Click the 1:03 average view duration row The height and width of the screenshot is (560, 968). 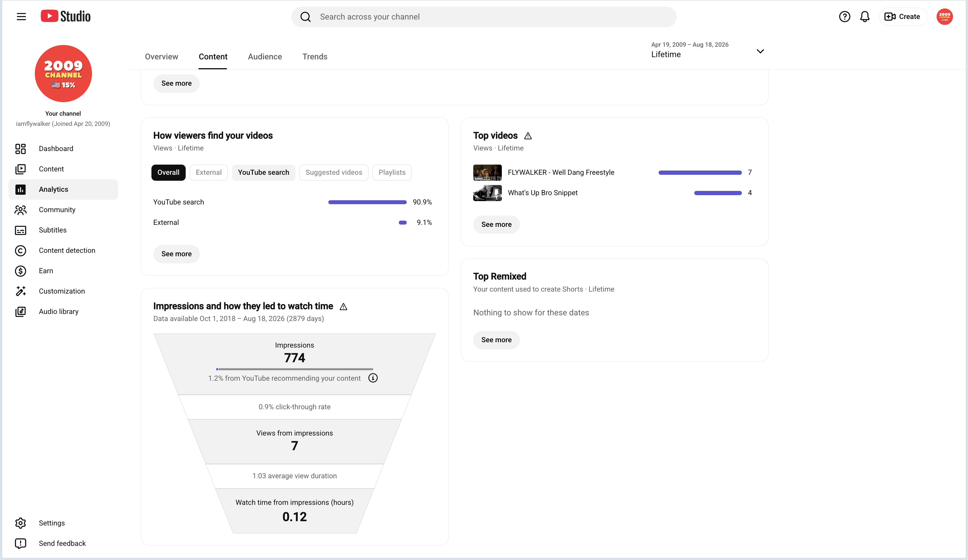(x=295, y=475)
